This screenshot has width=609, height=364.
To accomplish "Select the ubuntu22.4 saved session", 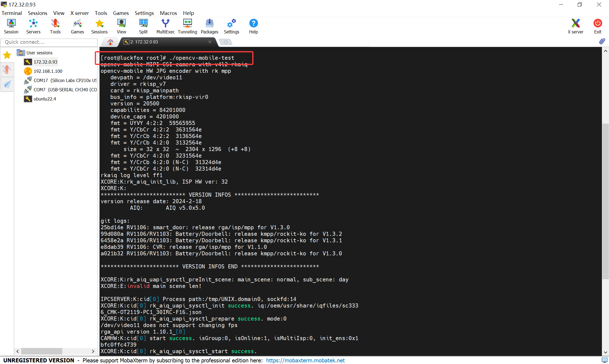I will point(45,99).
